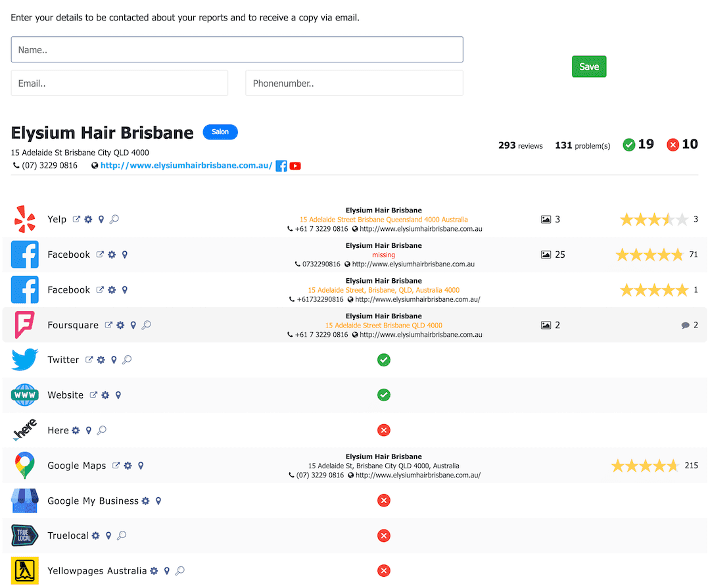Screen dimensions: 710x588
Task: Click the Twitter bird logo
Action: coord(24,360)
